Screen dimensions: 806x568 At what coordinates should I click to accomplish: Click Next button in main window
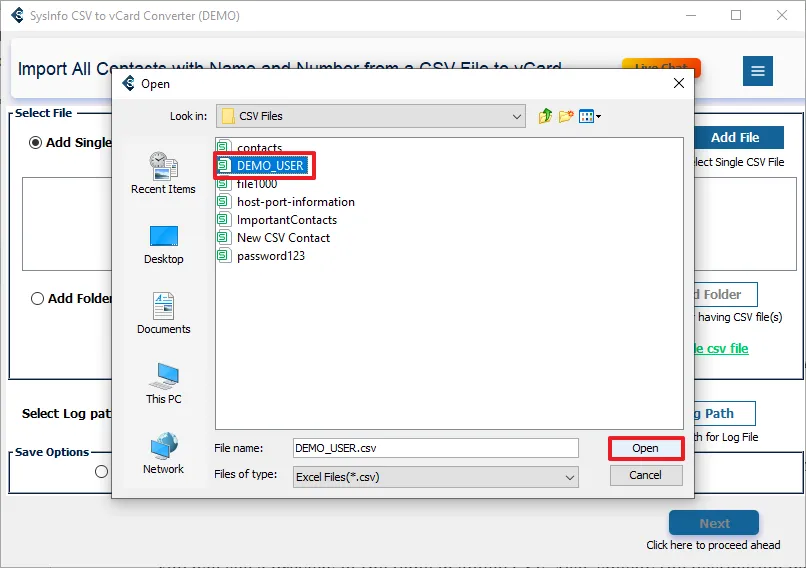coord(714,523)
